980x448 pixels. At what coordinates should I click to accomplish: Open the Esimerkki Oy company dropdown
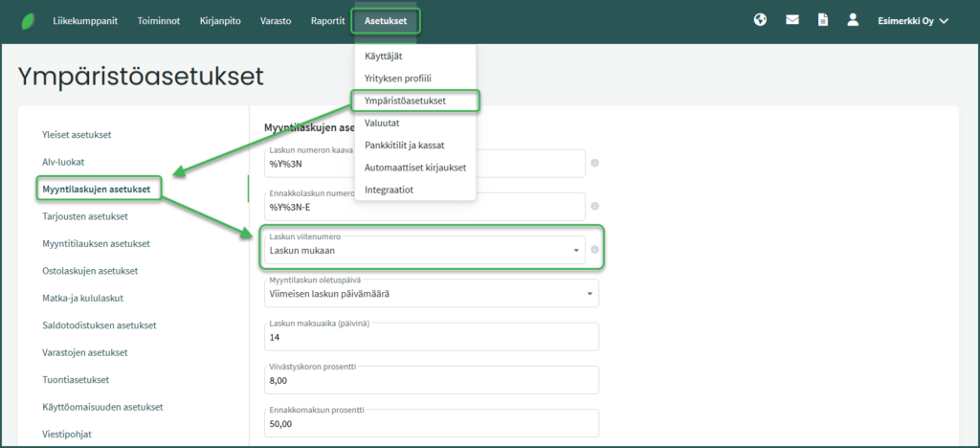[912, 21]
